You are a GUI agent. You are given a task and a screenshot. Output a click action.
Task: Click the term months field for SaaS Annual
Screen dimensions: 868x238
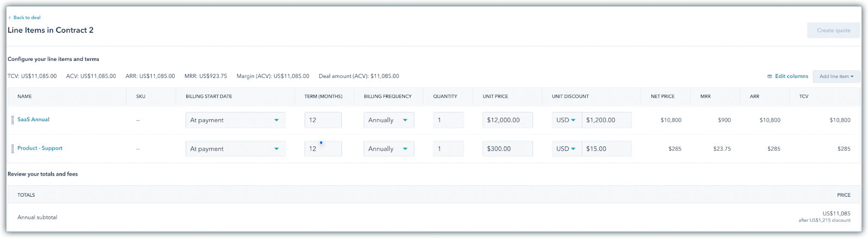tap(323, 120)
